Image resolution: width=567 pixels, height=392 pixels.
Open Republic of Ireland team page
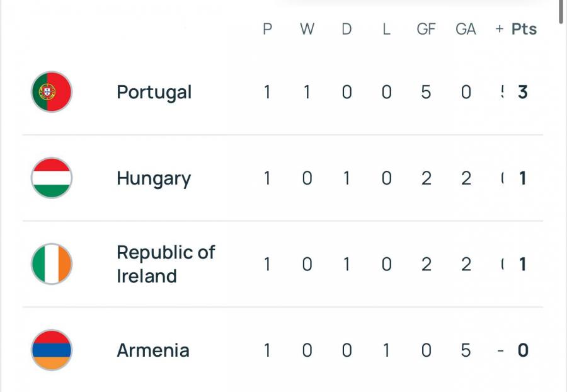point(166,264)
